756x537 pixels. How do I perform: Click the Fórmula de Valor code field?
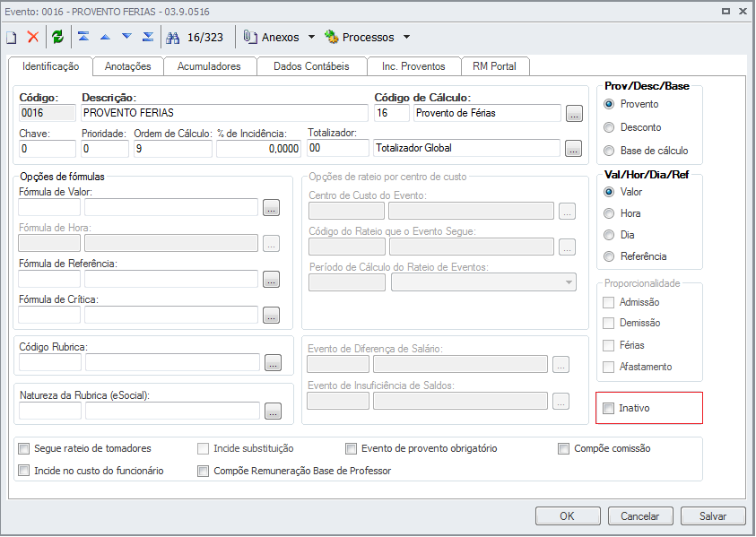49,207
